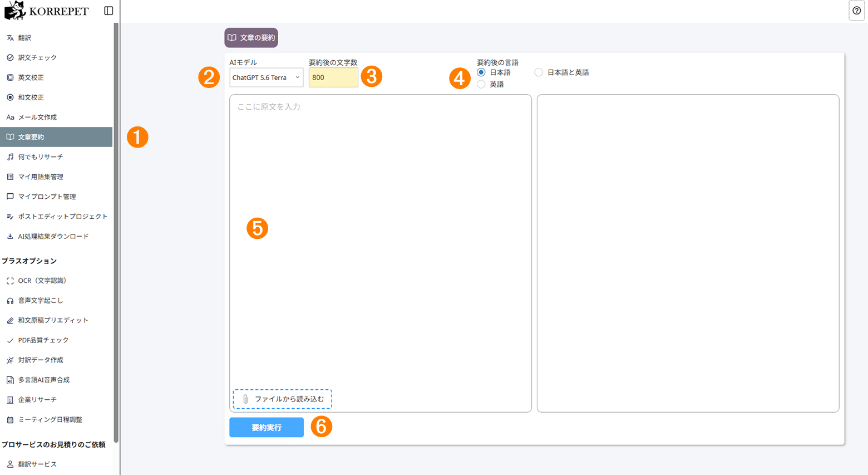Select the 英語 radio button
868x475 pixels.
481,84
